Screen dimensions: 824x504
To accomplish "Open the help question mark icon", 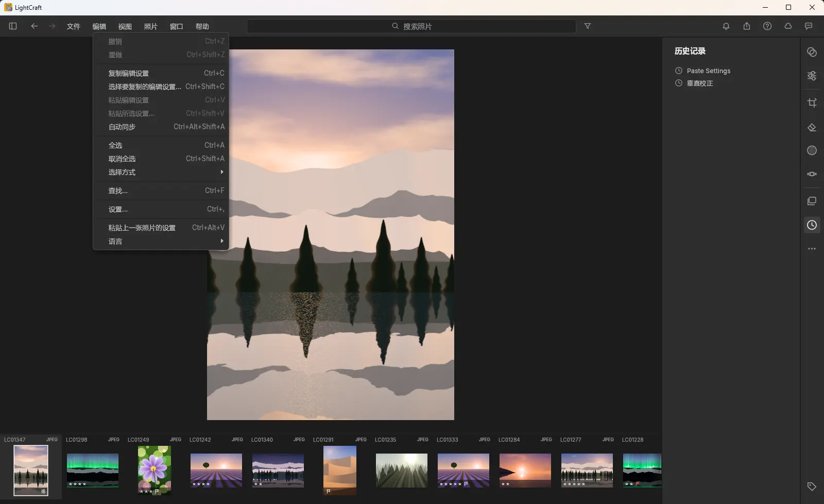I will [x=767, y=26].
